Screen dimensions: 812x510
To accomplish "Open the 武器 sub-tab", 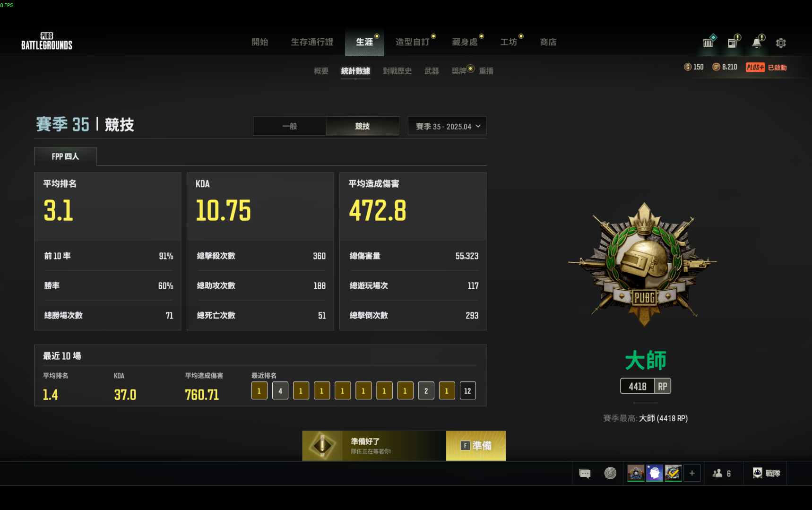I will click(x=432, y=71).
